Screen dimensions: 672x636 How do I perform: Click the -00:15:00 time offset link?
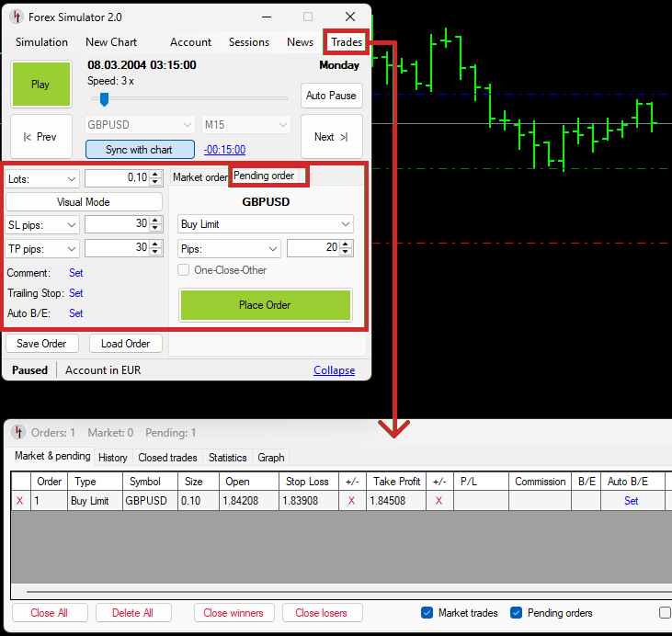click(224, 150)
